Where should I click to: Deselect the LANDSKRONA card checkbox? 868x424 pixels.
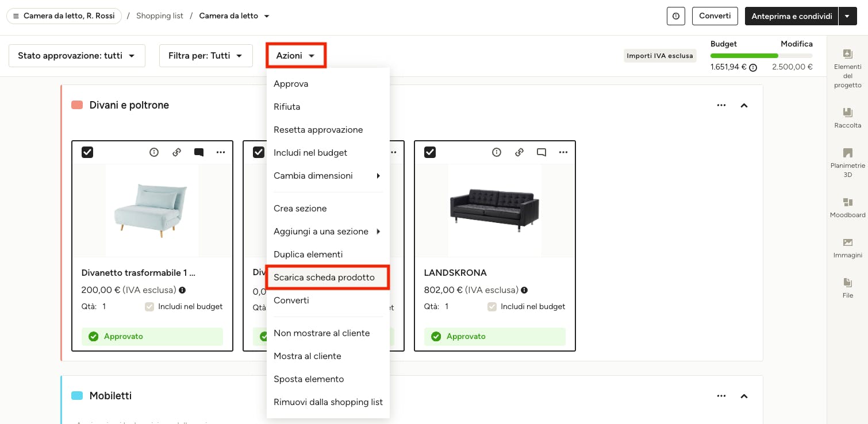pyautogui.click(x=430, y=152)
